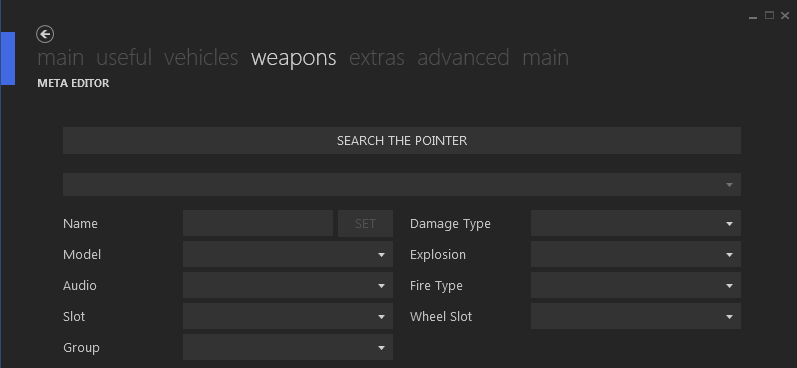Expand the Fire Type dropdown

[635, 286]
